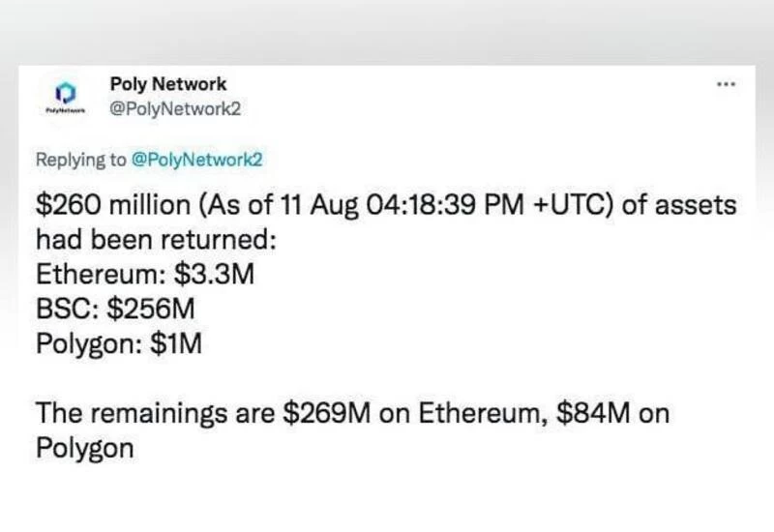Viewport: 774px width, 532px height.
Task: Open the three-dot more options menu
Action: point(726,84)
